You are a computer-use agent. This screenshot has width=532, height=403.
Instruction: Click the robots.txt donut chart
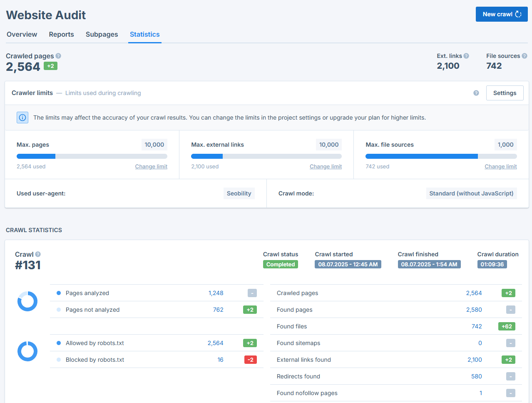click(27, 351)
